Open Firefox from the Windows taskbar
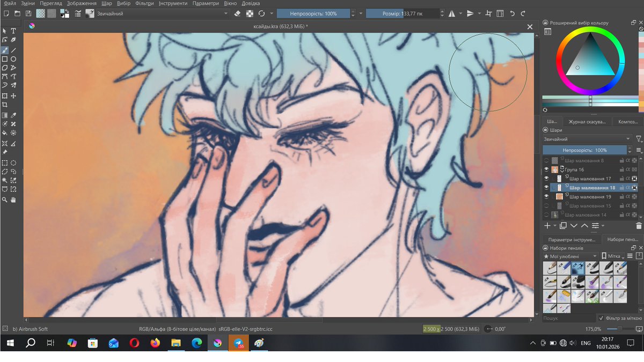Screen dimensions: 644x362 coord(155,343)
